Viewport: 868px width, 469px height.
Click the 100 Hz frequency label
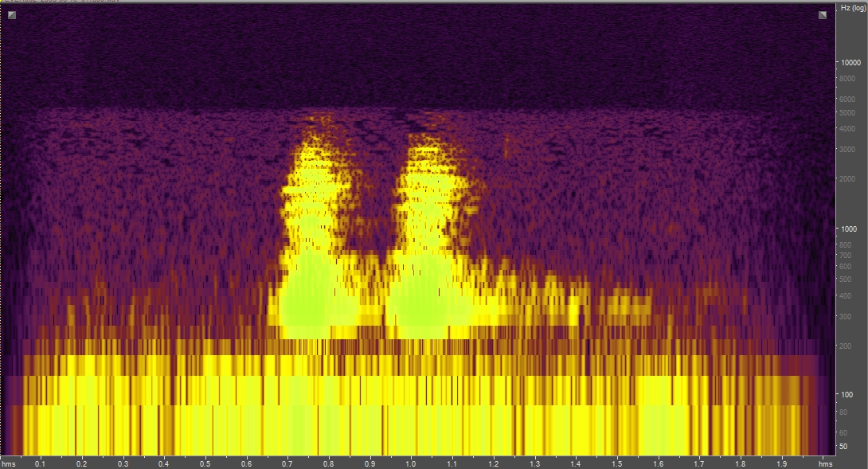pos(846,394)
